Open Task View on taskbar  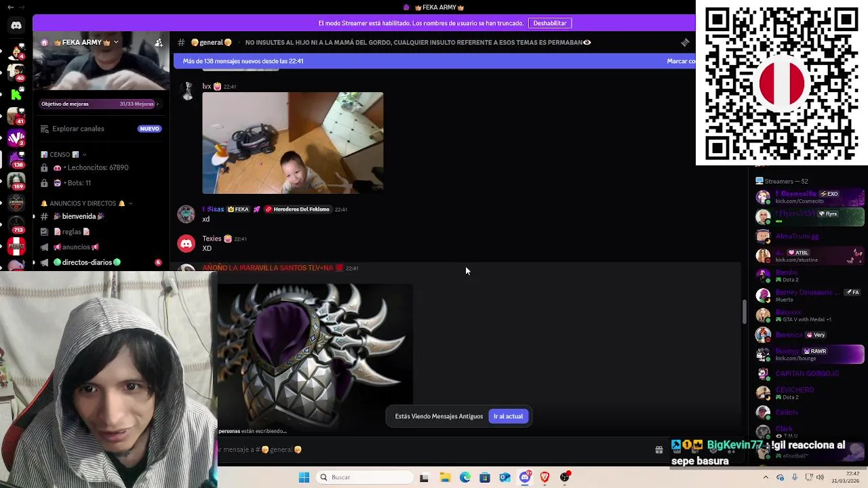tap(424, 477)
